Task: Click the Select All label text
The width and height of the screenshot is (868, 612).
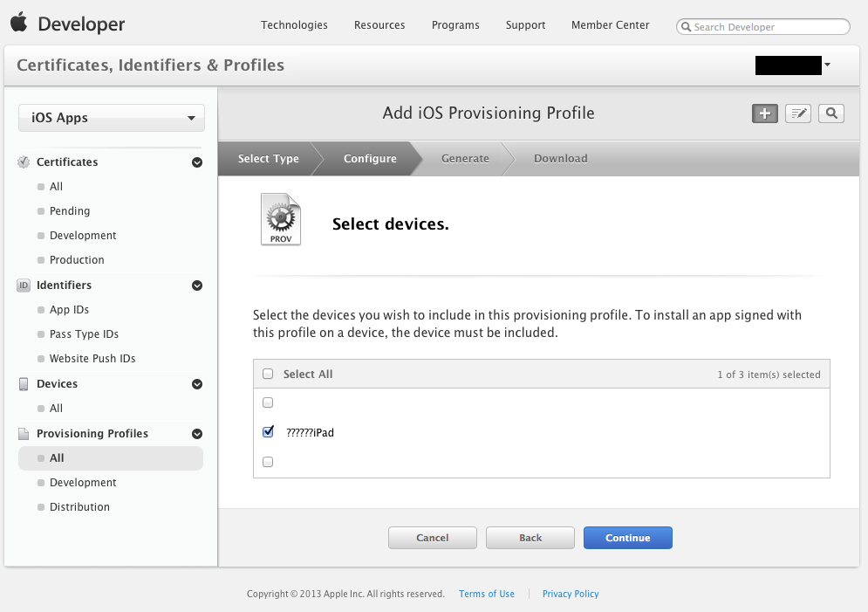Action: 308,374
